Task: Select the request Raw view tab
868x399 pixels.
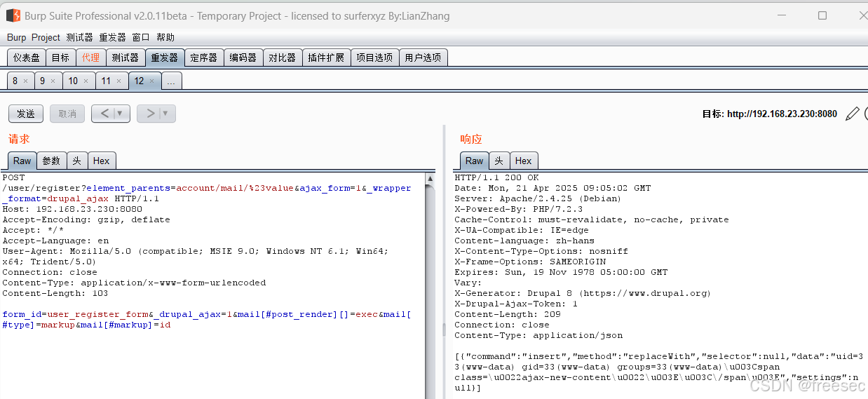Action: (x=22, y=161)
